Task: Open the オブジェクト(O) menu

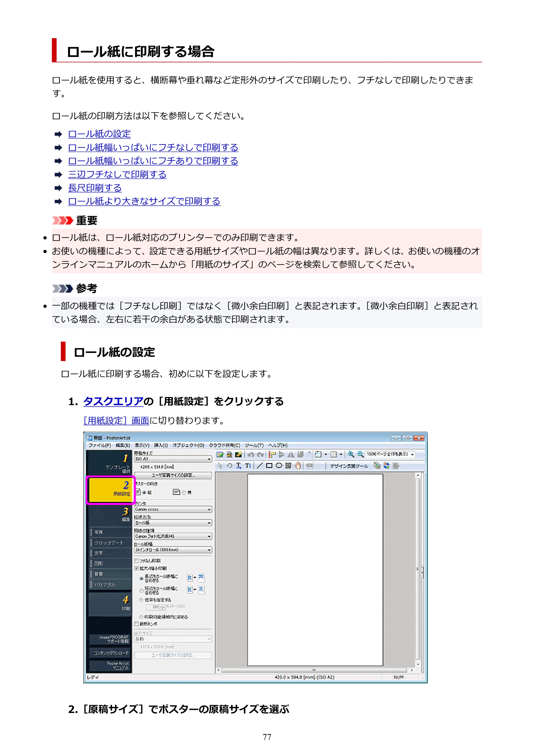Action: click(x=188, y=445)
